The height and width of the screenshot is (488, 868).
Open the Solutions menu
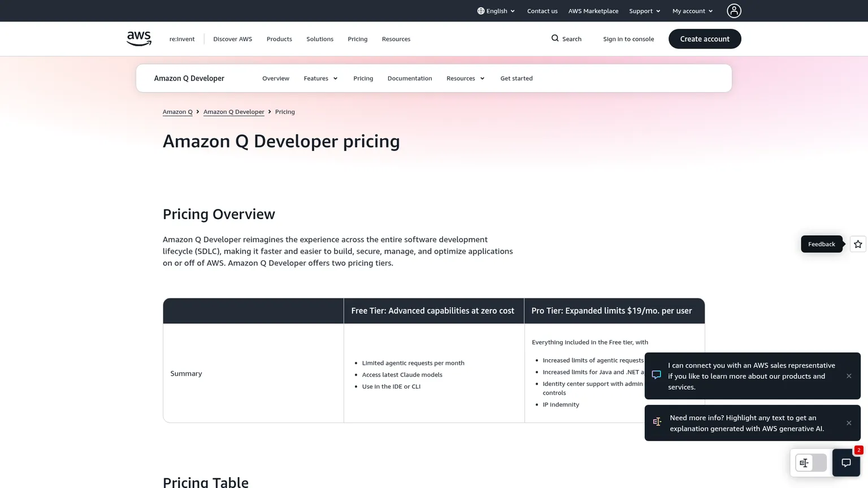click(x=320, y=39)
